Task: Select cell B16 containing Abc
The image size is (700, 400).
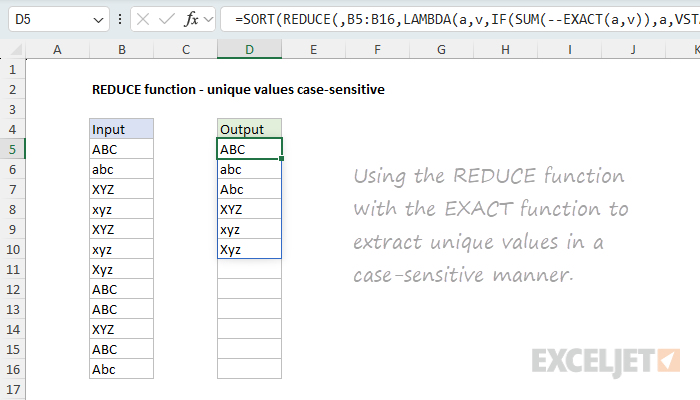Action: [121, 369]
